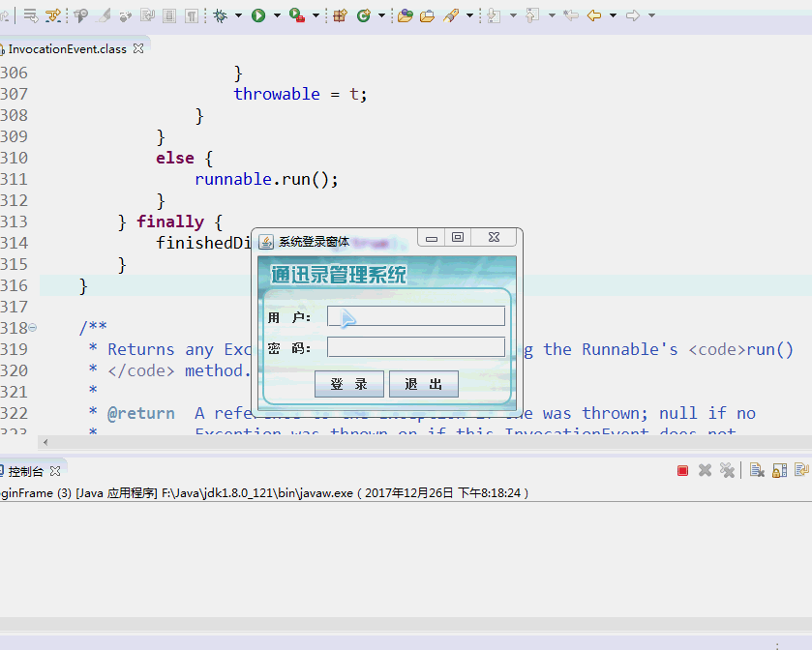This screenshot has width=812, height=650.
Task: Toggle Scroll Lock in the console
Action: coord(779,470)
